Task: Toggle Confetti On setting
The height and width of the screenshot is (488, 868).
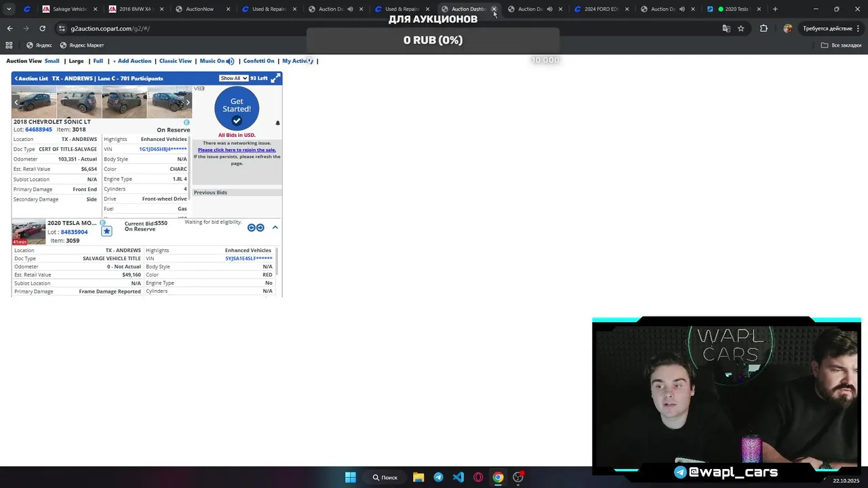Action: coord(258,61)
